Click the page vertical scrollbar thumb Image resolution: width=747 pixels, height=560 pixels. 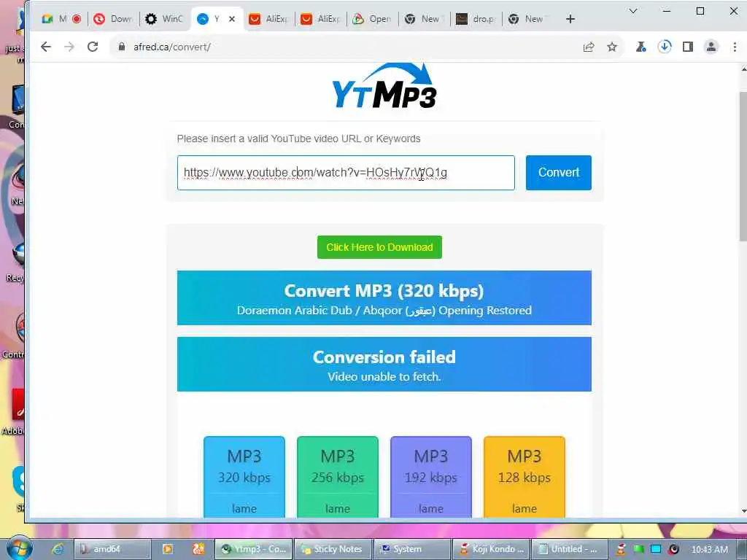(743, 167)
